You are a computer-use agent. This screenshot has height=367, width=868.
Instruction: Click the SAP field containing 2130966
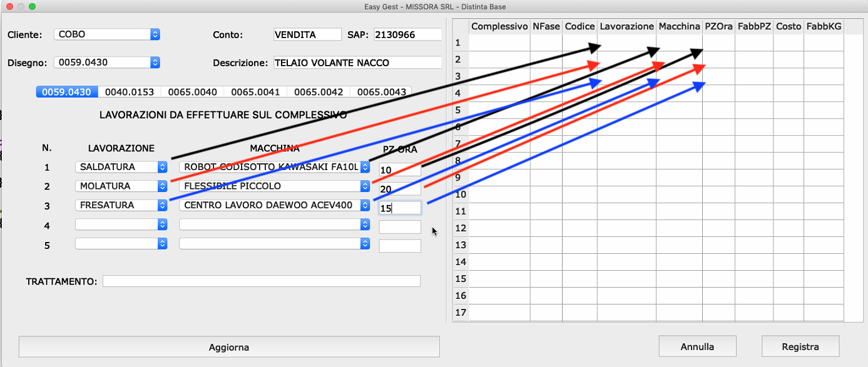pos(407,34)
